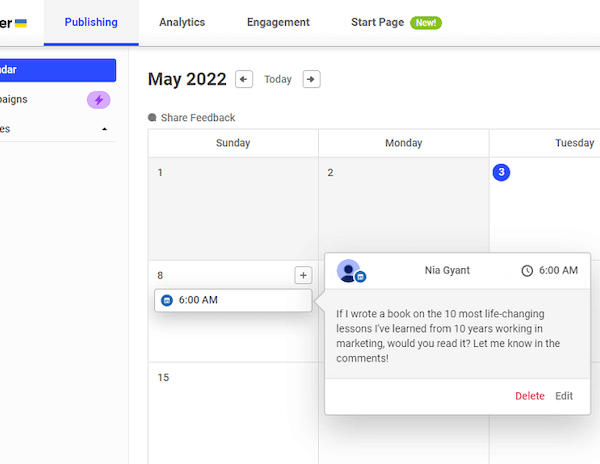Click the Share Feedback circle icon
This screenshot has height=464, width=600.
[152, 118]
